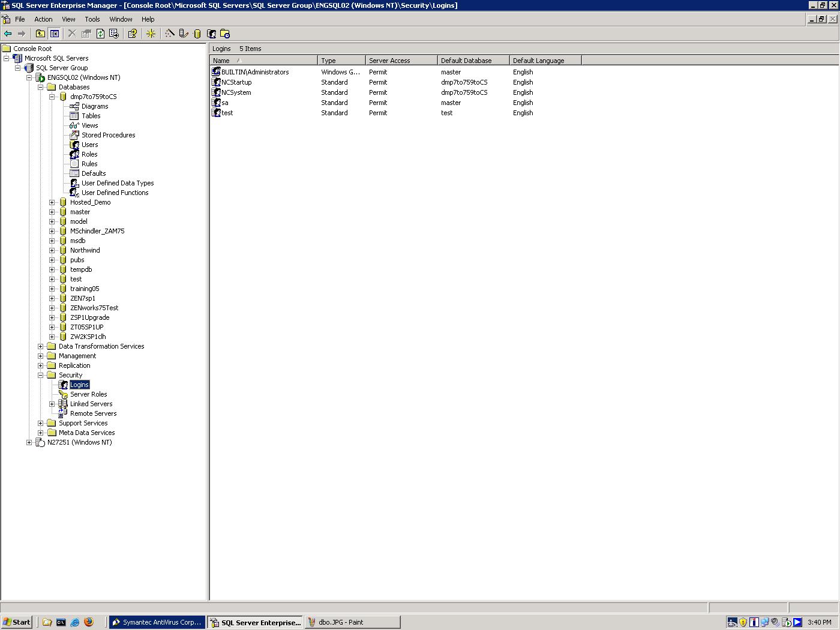
Task: Click the Back arrow toolbar icon
Action: coord(8,34)
